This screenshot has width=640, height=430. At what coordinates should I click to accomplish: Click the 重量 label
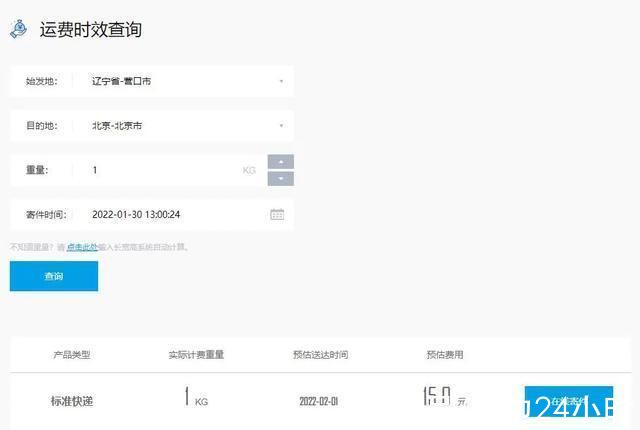coord(37,170)
